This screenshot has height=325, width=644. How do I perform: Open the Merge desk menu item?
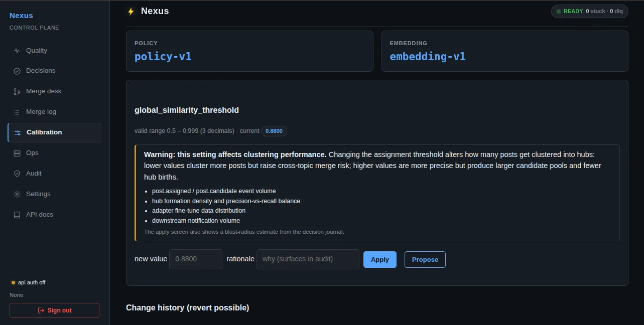point(54,91)
